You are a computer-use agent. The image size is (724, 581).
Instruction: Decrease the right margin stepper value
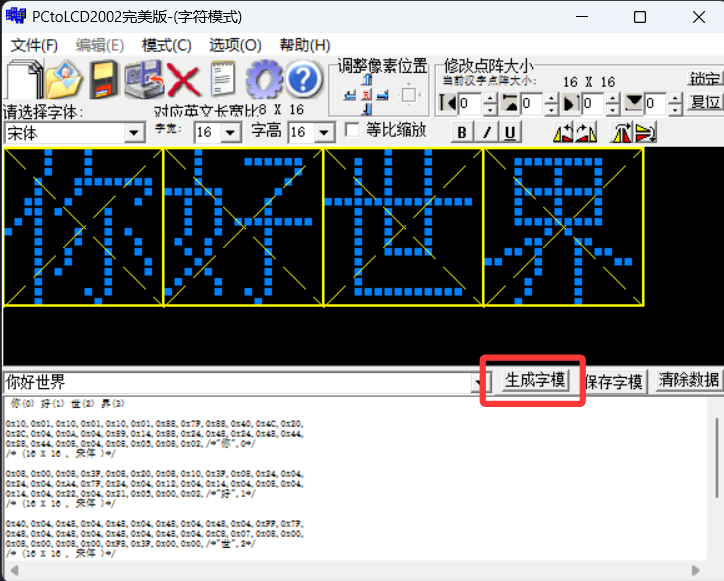click(613, 109)
